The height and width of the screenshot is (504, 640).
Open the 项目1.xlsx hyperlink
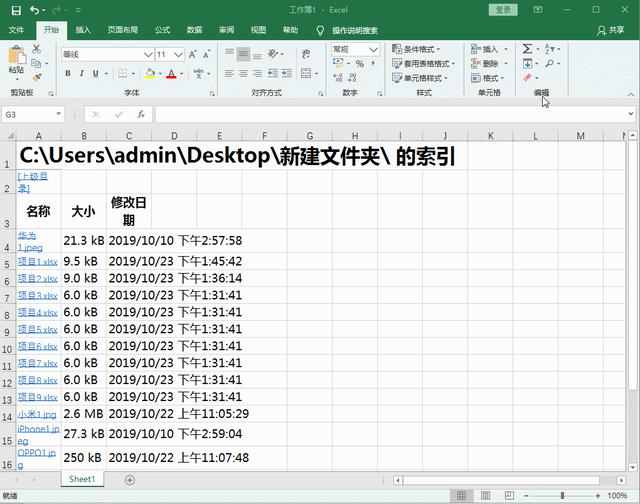tap(38, 262)
